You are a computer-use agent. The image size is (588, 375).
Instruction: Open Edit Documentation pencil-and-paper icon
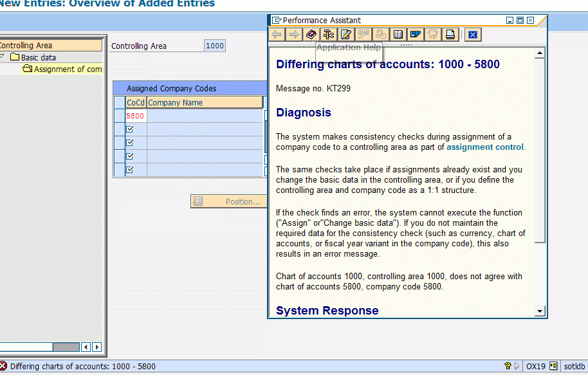pos(345,35)
